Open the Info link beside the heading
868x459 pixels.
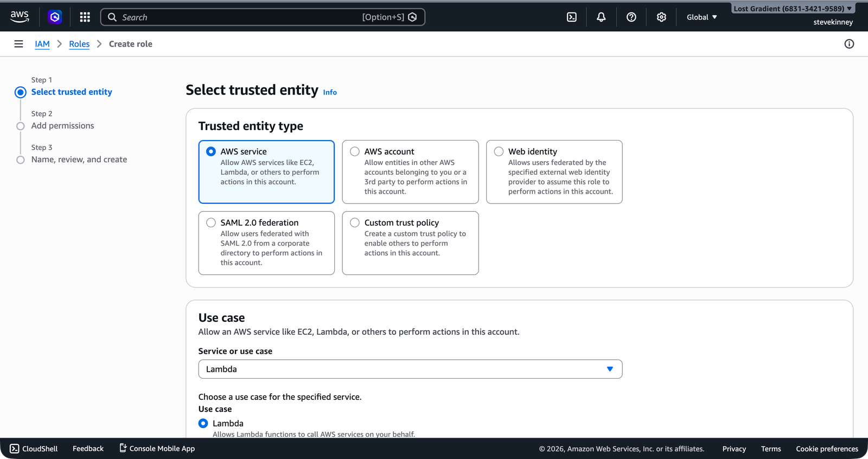[330, 92]
